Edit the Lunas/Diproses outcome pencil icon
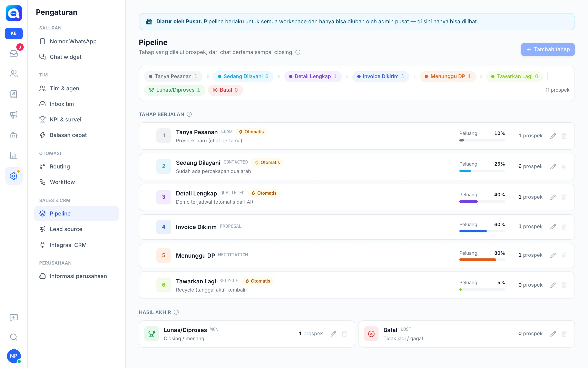The width and height of the screenshot is (588, 368). click(333, 334)
